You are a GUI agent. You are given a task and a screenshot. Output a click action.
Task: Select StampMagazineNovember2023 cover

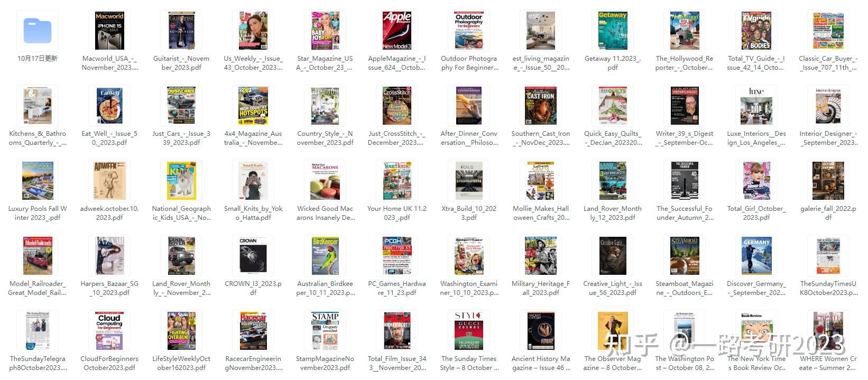pos(325,331)
